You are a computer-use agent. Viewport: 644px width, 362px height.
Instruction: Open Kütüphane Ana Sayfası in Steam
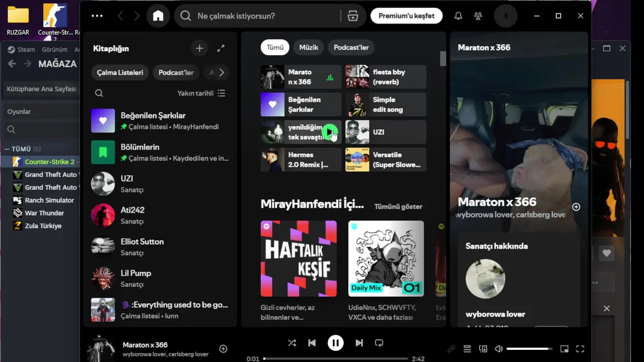(x=41, y=89)
